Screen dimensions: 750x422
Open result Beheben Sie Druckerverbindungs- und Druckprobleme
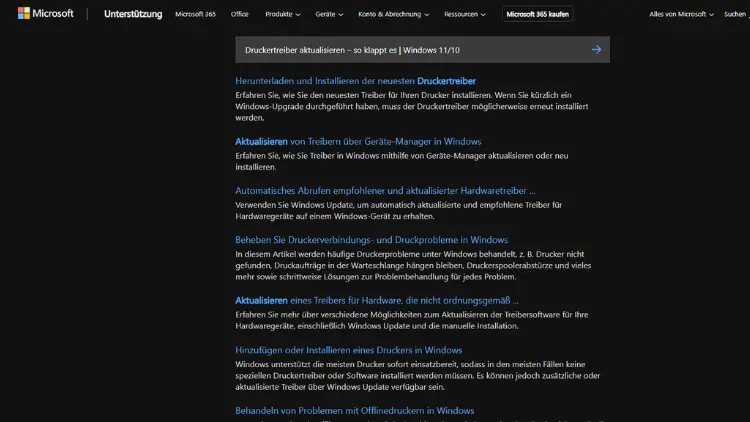click(372, 240)
